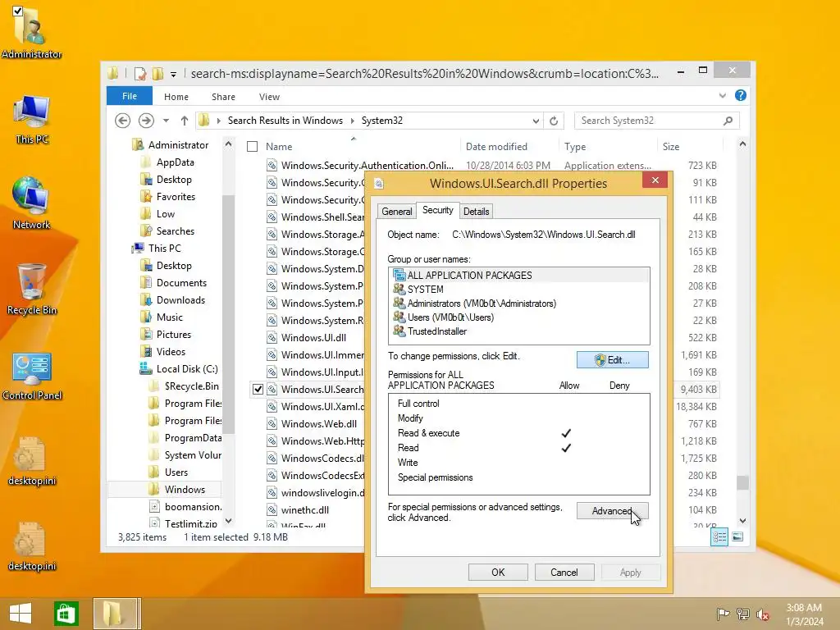Uncheck the Windows.UI.Search file checkbox

[x=258, y=390]
